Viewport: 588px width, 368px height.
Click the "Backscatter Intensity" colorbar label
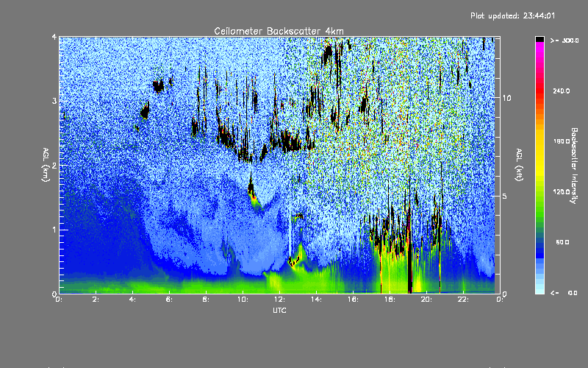click(x=574, y=166)
